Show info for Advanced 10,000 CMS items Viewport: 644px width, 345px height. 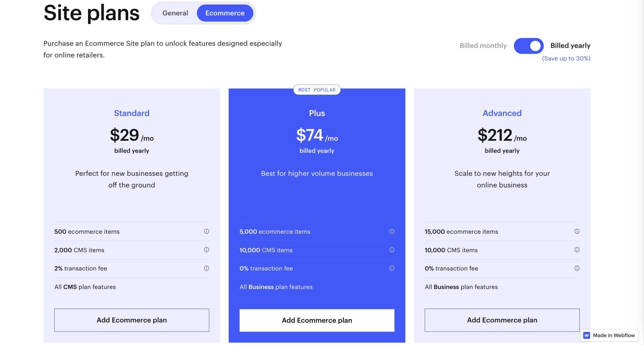click(x=577, y=250)
